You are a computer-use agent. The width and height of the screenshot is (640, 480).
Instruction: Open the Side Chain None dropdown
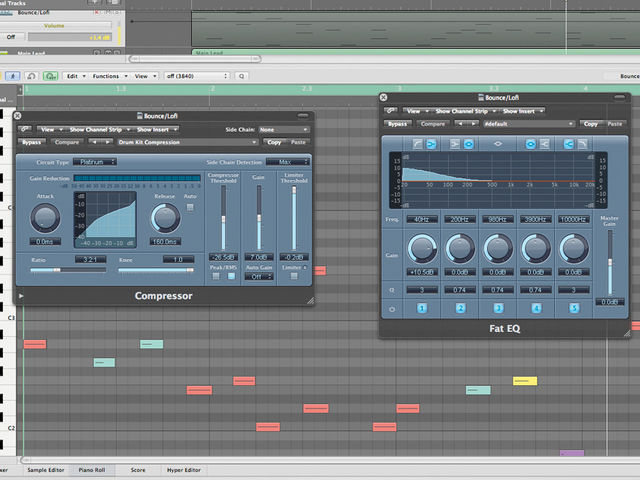(283, 129)
